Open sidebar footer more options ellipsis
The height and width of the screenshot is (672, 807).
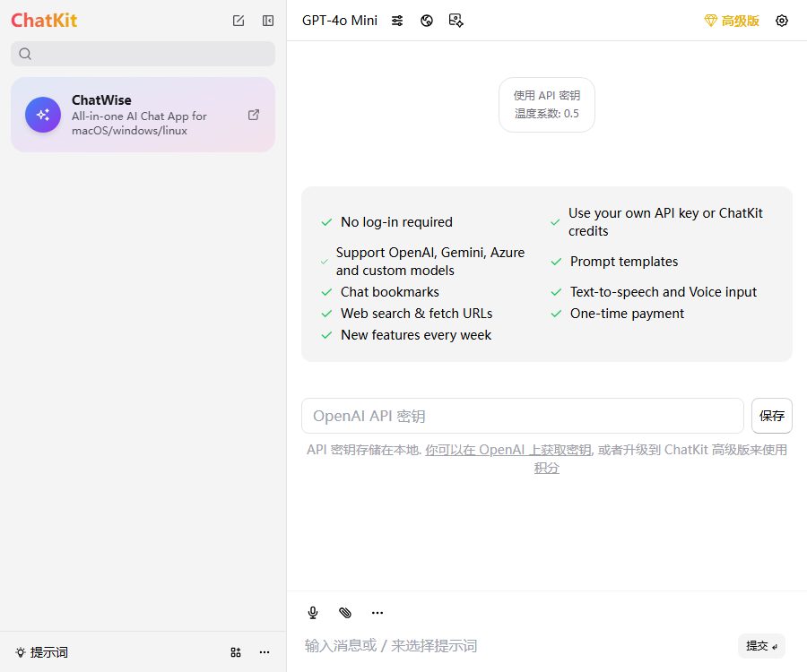click(x=265, y=652)
